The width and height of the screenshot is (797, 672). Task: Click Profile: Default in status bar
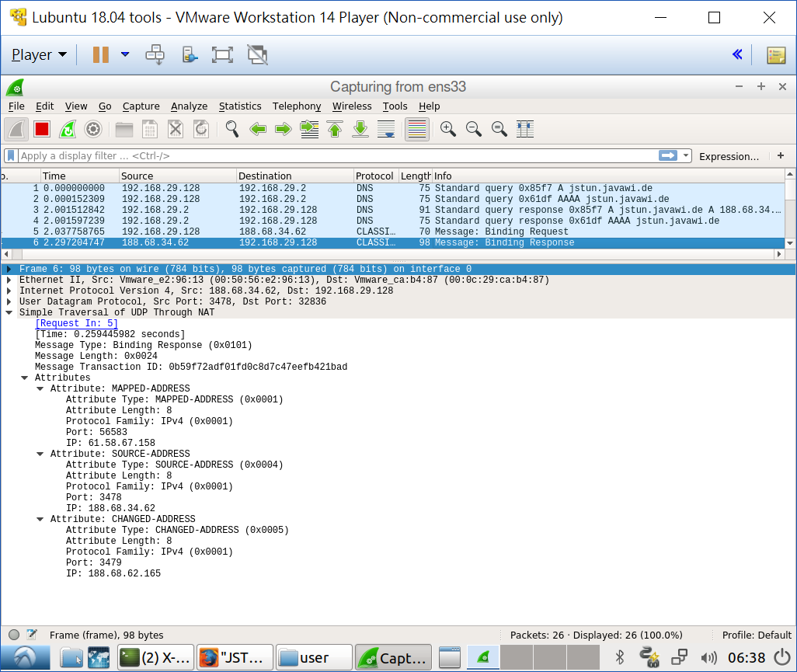tap(757, 635)
